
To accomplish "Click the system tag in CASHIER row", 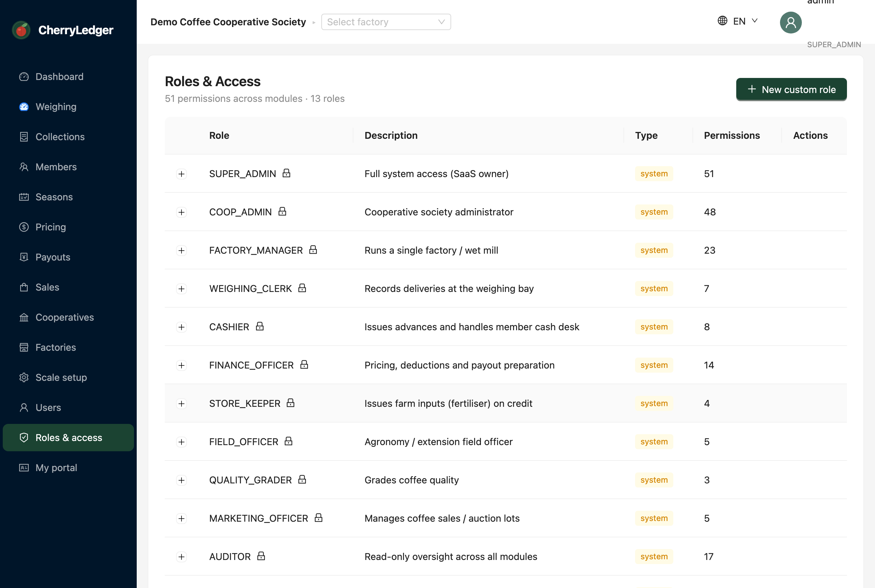I will click(x=654, y=327).
